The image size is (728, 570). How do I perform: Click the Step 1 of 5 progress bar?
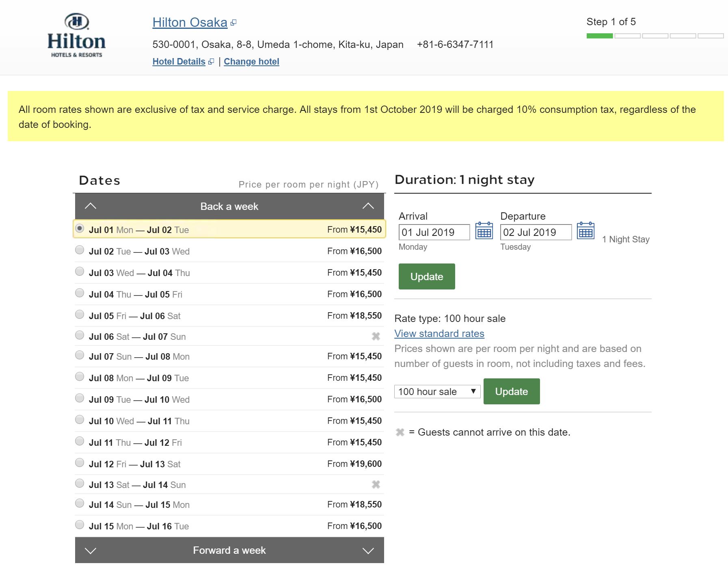tap(655, 36)
